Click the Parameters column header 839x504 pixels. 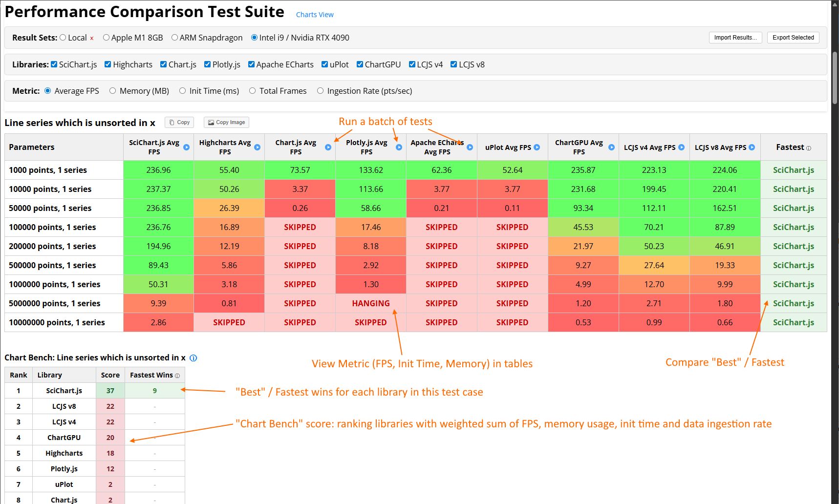(64, 147)
